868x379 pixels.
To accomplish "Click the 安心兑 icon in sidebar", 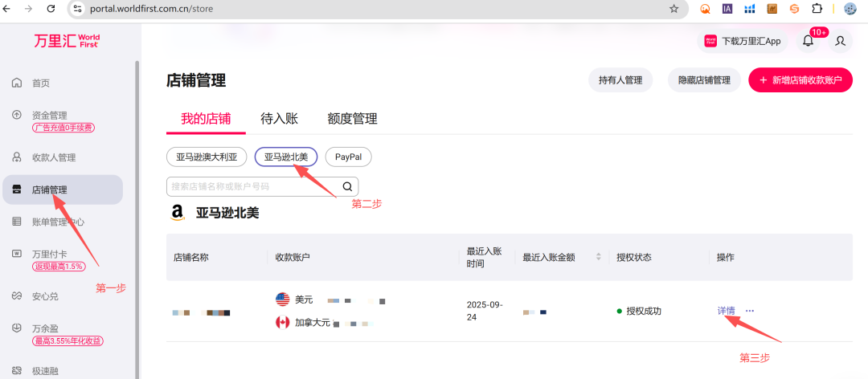I will (17, 296).
